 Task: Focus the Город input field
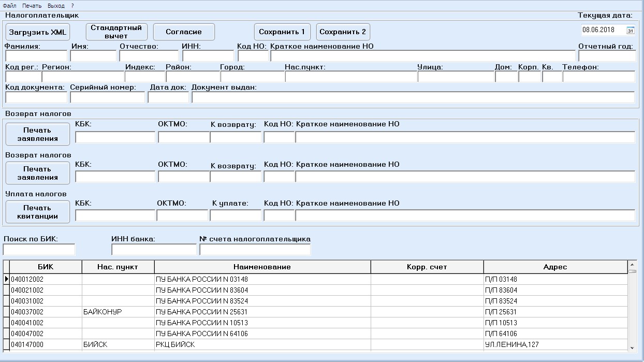pos(252,77)
